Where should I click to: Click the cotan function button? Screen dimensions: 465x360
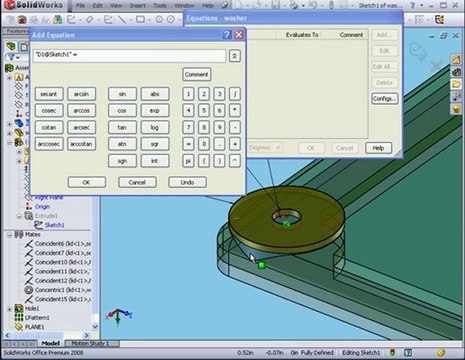(x=49, y=127)
